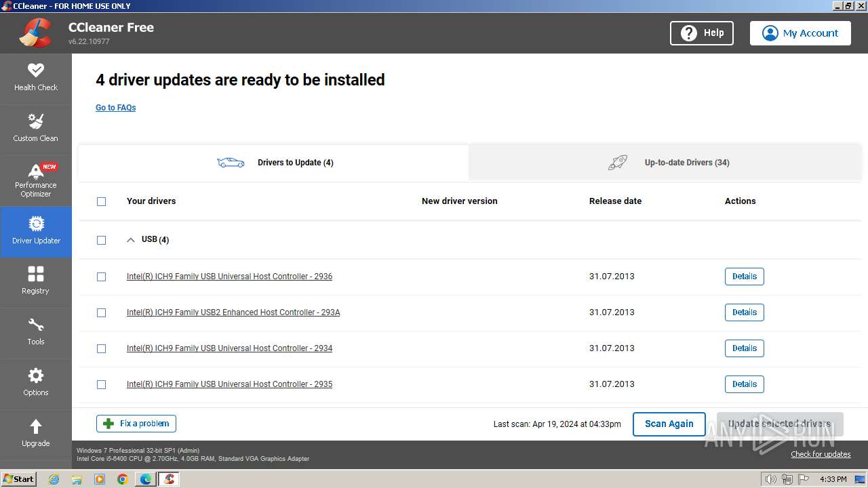868x488 pixels.
Task: Click the Your drivers column header
Action: [x=151, y=201]
